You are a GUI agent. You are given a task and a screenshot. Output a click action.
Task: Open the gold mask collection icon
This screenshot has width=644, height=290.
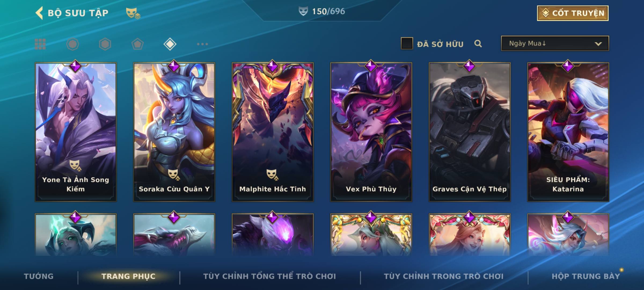coord(133,13)
